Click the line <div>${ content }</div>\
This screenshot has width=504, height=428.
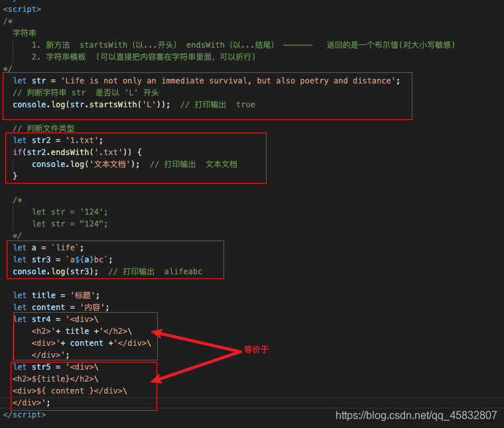(70, 391)
